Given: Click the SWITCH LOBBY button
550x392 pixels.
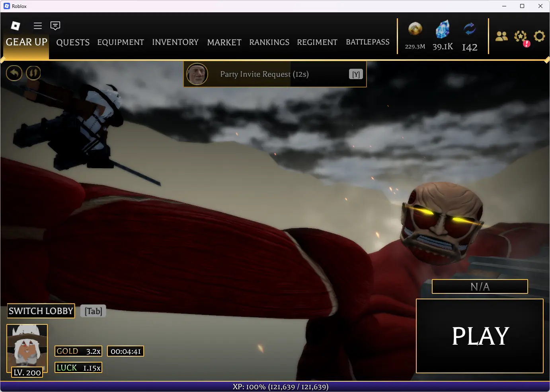Looking at the screenshot, I should click(x=41, y=311).
